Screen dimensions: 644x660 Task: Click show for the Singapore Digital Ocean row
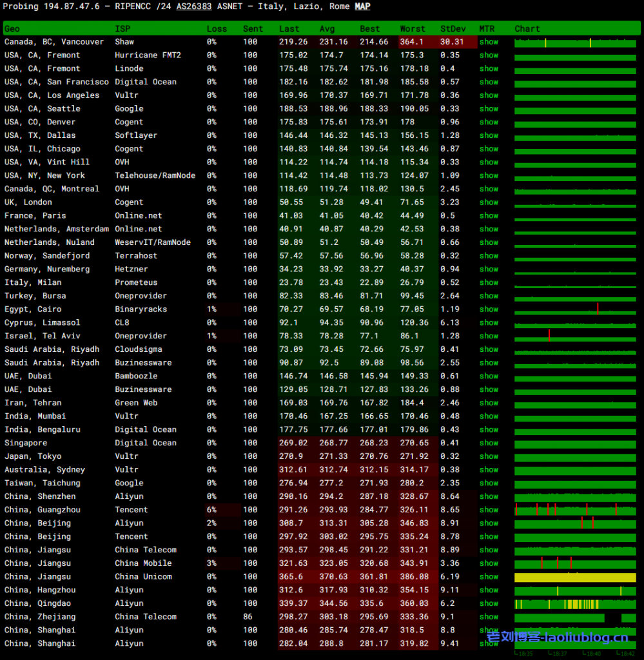[489, 443]
